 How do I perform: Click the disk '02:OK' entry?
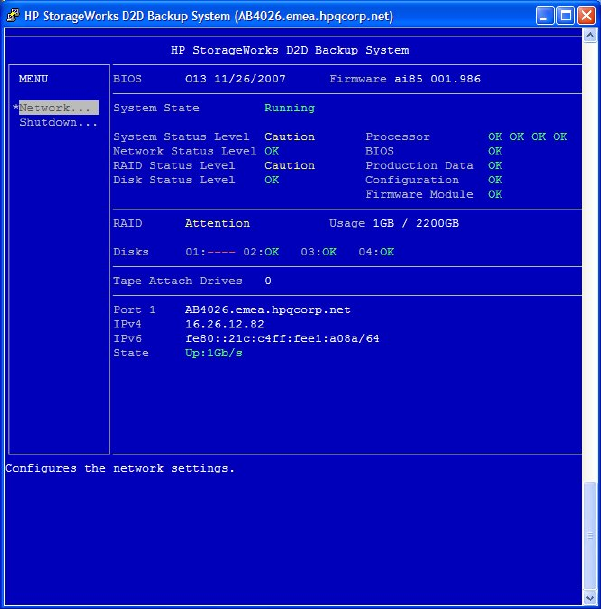click(261, 252)
